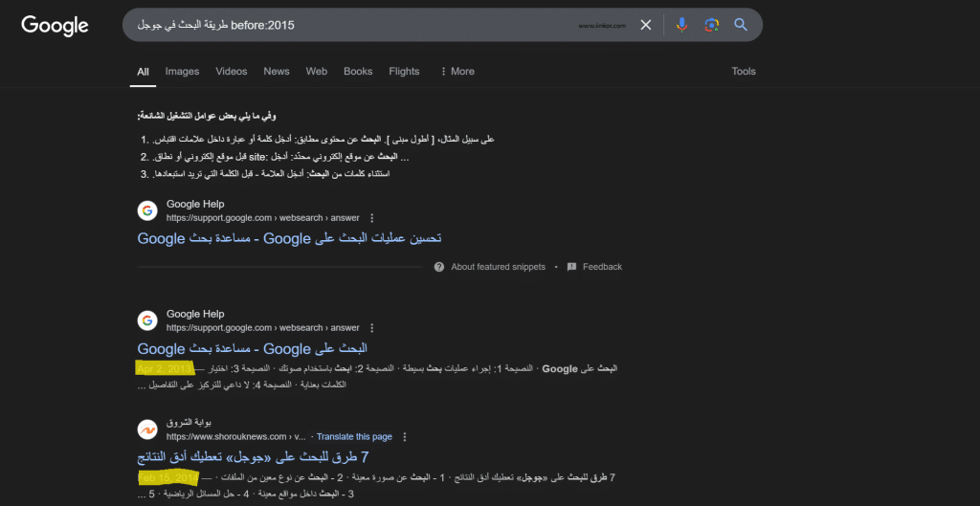Select the All results tab
Image resolution: width=980 pixels, height=506 pixels.
pyautogui.click(x=144, y=71)
